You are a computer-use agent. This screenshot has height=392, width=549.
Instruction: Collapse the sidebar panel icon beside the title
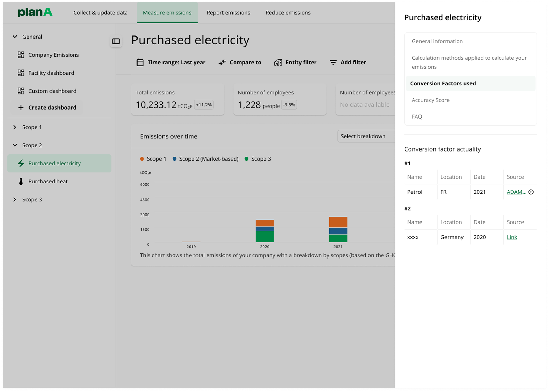pos(116,41)
